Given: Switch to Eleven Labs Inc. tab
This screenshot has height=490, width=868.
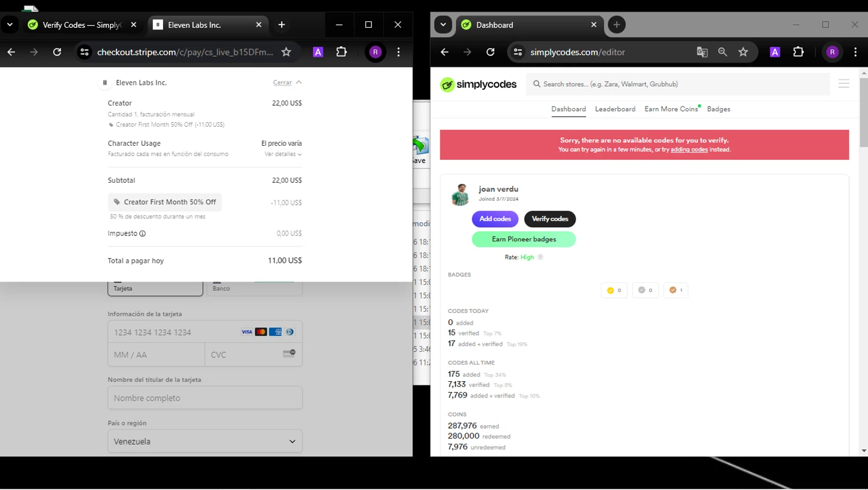Looking at the screenshot, I should point(208,25).
